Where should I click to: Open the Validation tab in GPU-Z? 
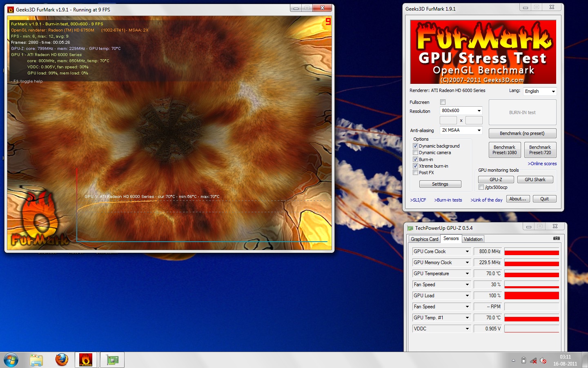(473, 239)
